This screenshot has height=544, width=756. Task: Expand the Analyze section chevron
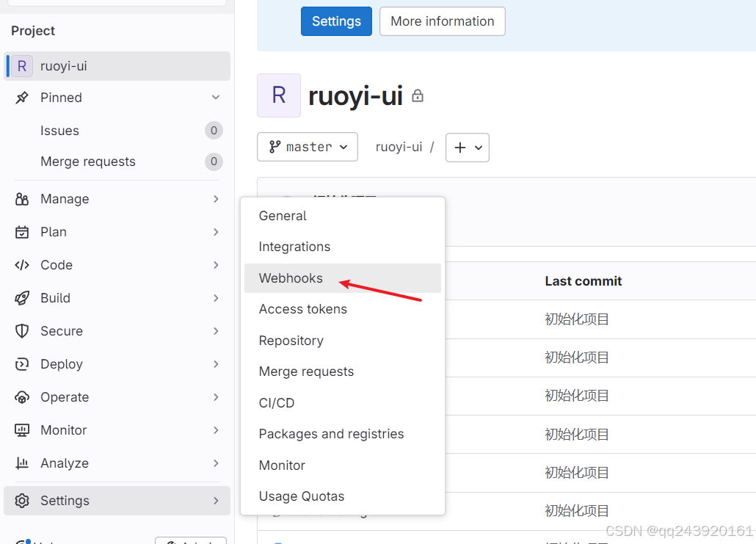click(216, 463)
